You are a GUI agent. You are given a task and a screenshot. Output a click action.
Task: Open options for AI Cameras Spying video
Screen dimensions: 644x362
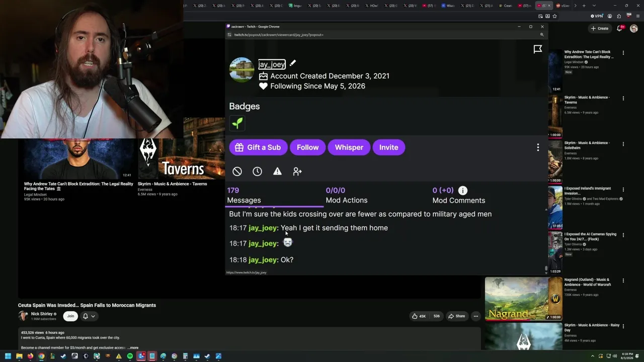pos(623,235)
